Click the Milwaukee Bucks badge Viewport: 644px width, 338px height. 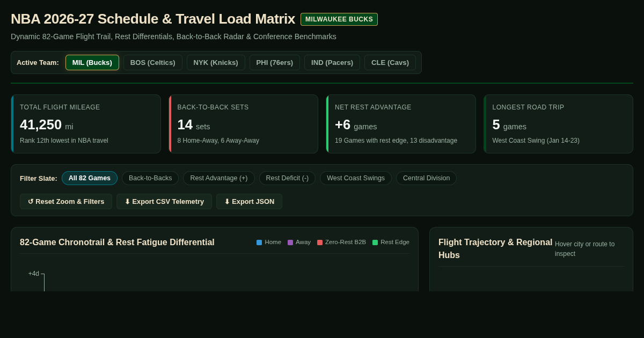pos(339,19)
